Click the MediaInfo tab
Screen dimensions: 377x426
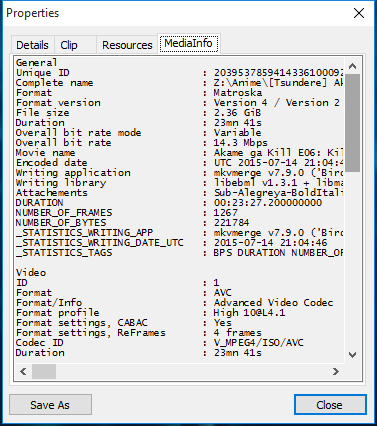[189, 43]
